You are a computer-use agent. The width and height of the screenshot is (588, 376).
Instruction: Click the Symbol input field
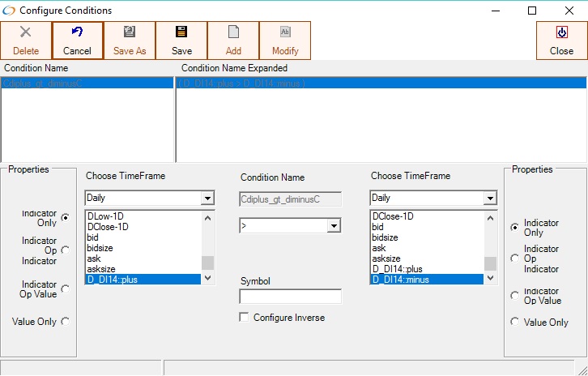[290, 297]
